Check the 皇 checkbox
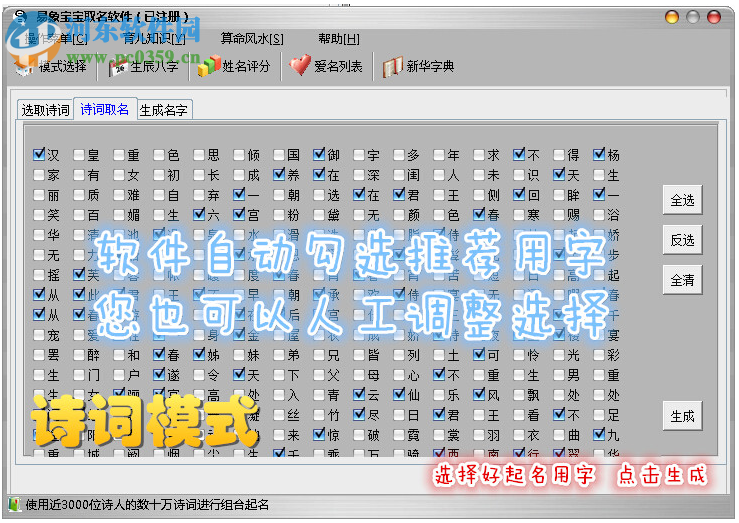Image resolution: width=739 pixels, height=523 pixels. coord(79,155)
